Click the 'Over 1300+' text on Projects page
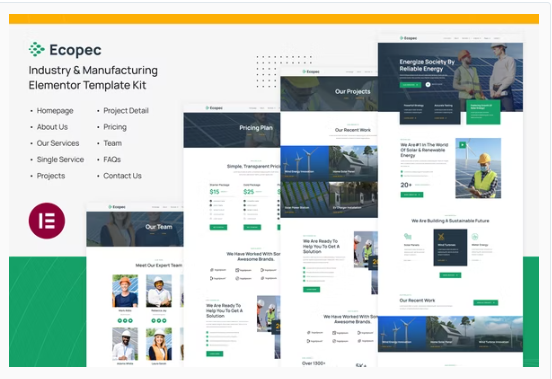Viewport: 552px width, 379px height. [x=314, y=363]
